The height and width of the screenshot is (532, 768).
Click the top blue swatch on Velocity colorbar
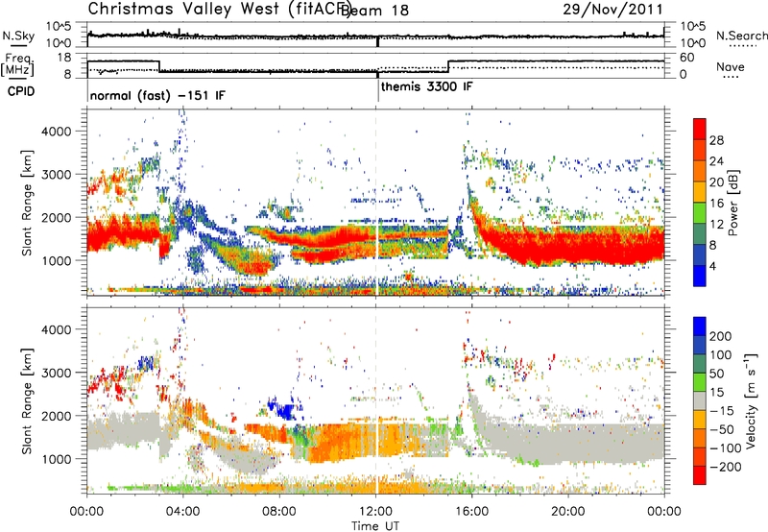(x=700, y=326)
